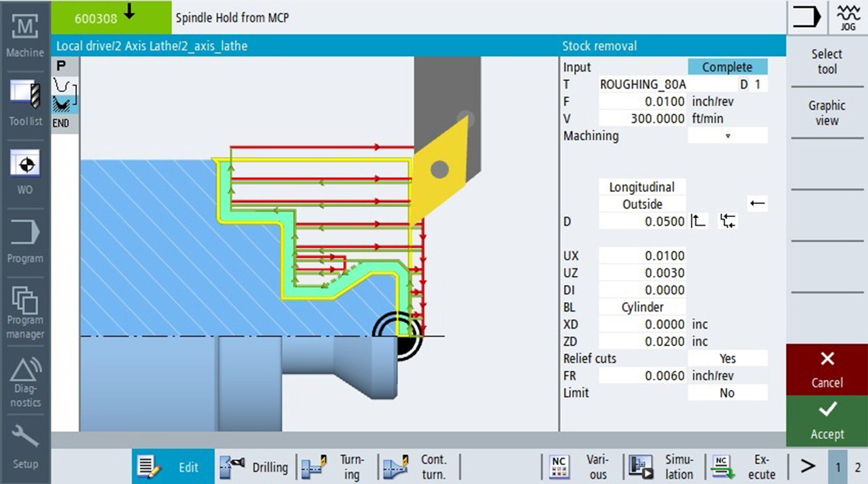
Task: Toggle the Input Complete selection
Action: point(727,67)
